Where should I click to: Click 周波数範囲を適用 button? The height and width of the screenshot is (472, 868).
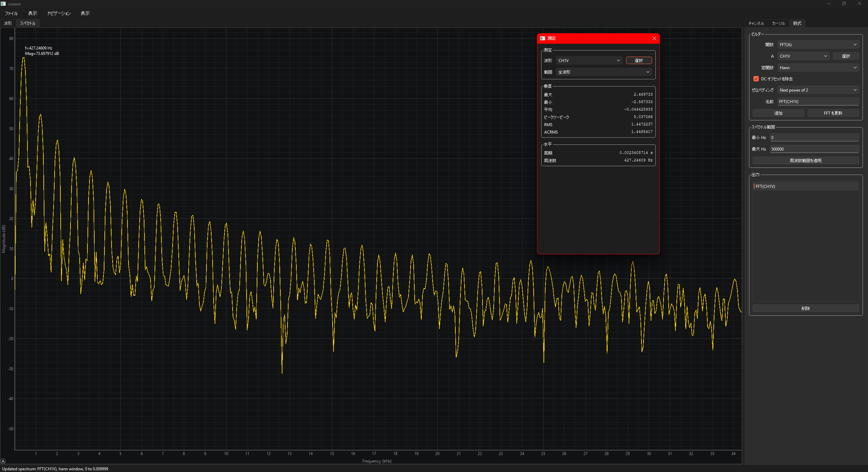[806, 160]
